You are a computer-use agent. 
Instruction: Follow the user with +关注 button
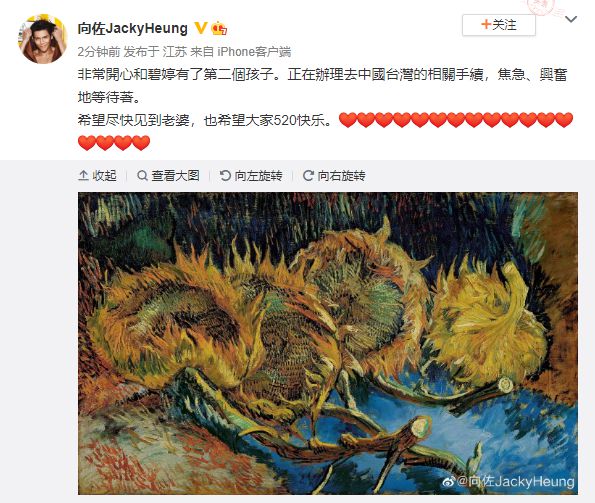point(499,25)
